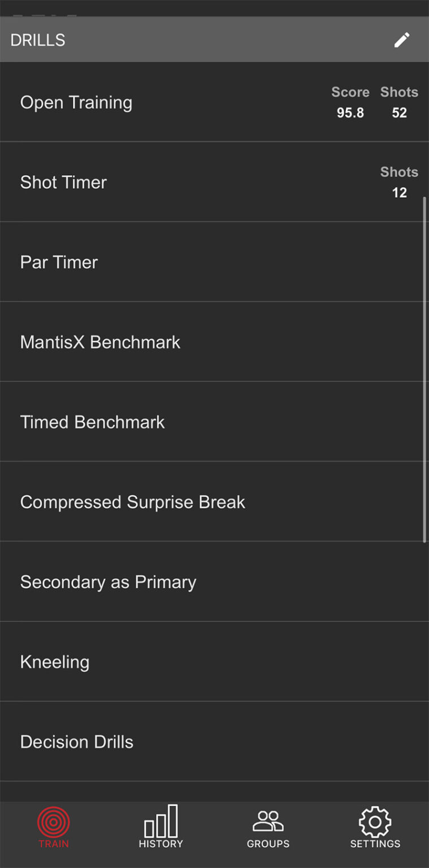Open the Groups people icon
Screen dimensions: 429x868
coord(268,821)
